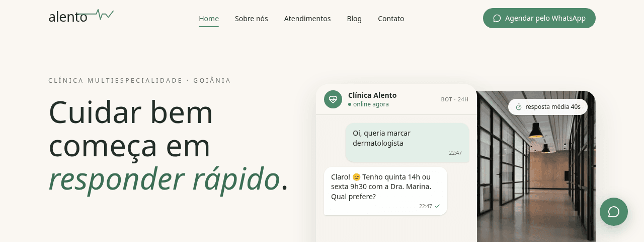Open the floating chat bubble button
The height and width of the screenshot is (242, 644).
(614, 212)
